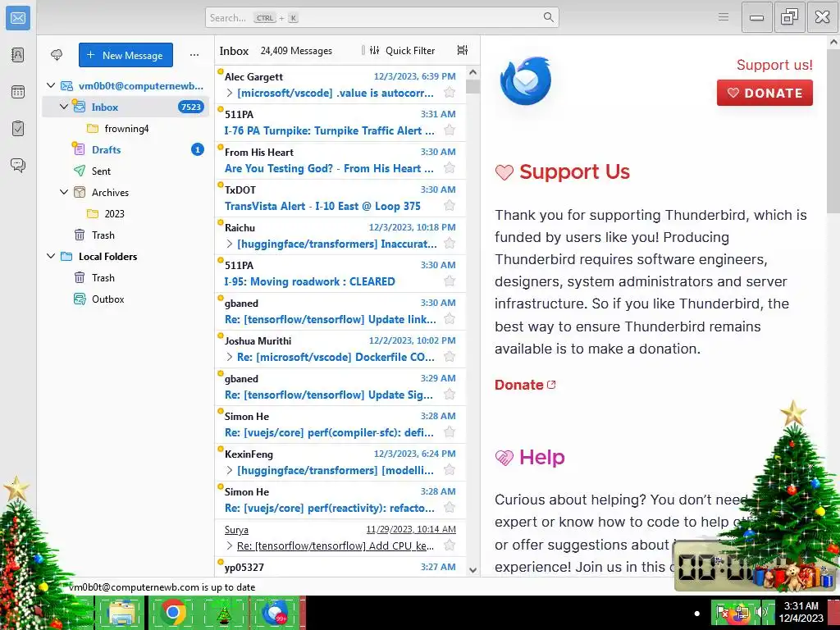The width and height of the screenshot is (840, 630).
Task: Follow the Donate link under Support Us
Action: (525, 385)
